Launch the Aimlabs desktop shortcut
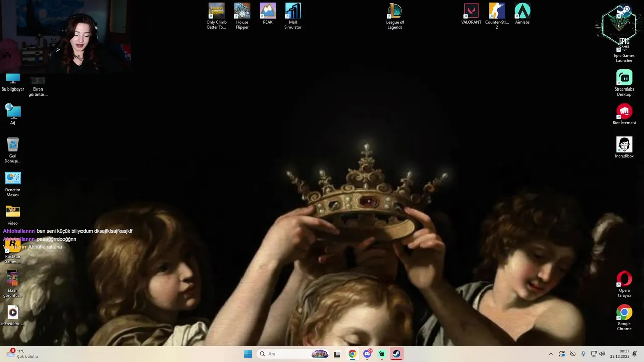This screenshot has height=362, width=644. point(522,14)
